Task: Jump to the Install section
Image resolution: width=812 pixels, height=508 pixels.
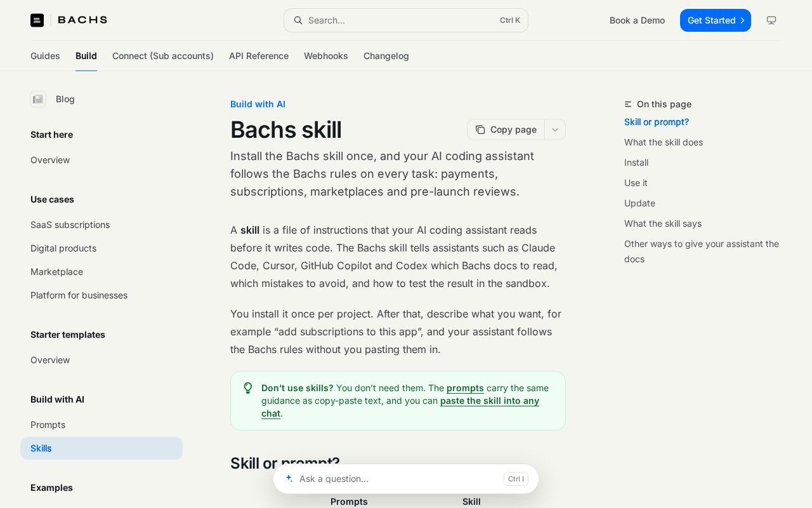Action: (x=636, y=163)
